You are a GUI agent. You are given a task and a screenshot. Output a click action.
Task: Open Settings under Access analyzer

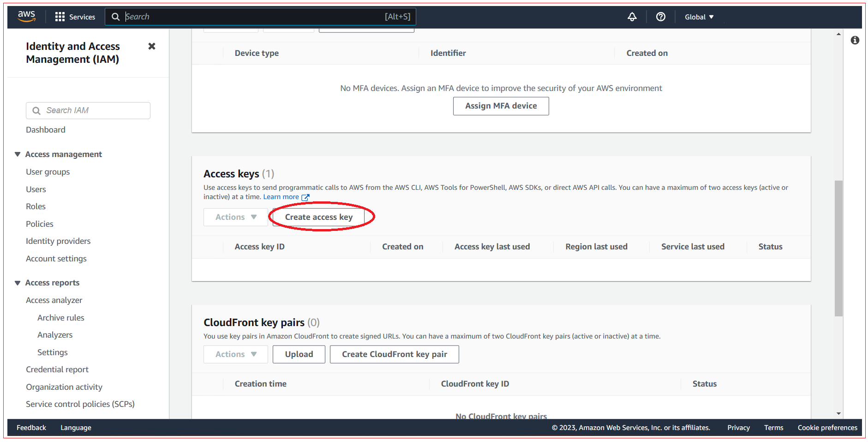[53, 352]
